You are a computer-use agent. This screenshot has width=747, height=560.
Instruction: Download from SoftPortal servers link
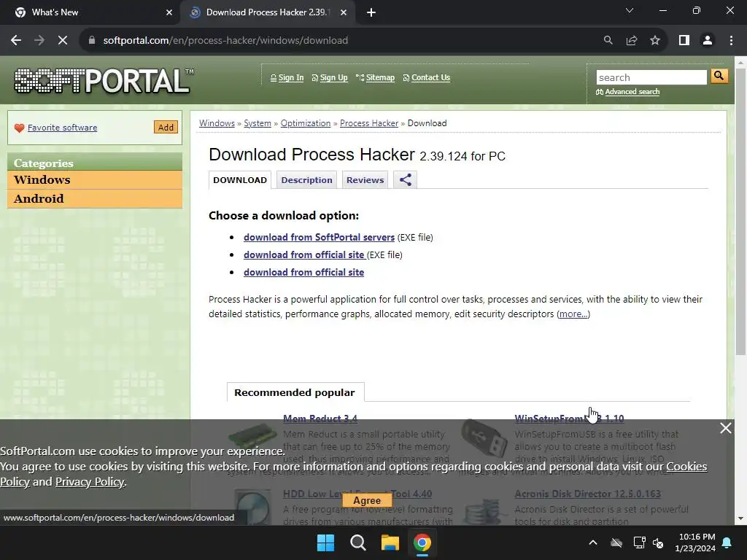point(320,237)
